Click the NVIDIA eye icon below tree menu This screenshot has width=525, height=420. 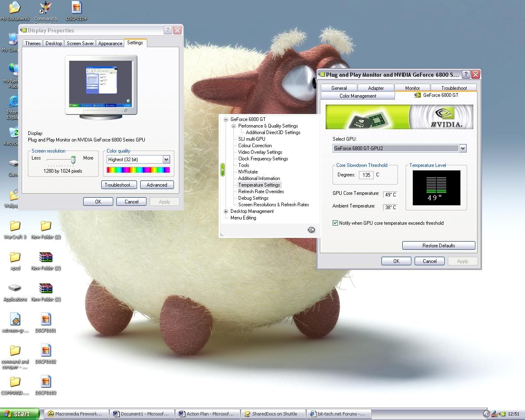coord(311,230)
